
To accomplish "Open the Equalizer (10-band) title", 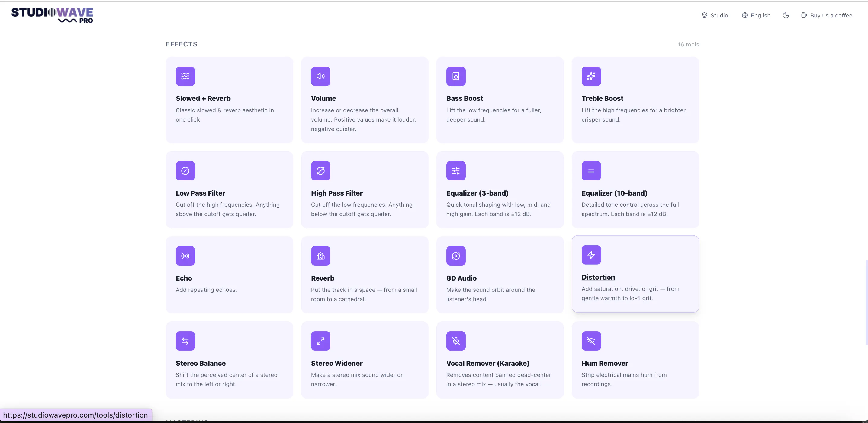I will [x=615, y=193].
